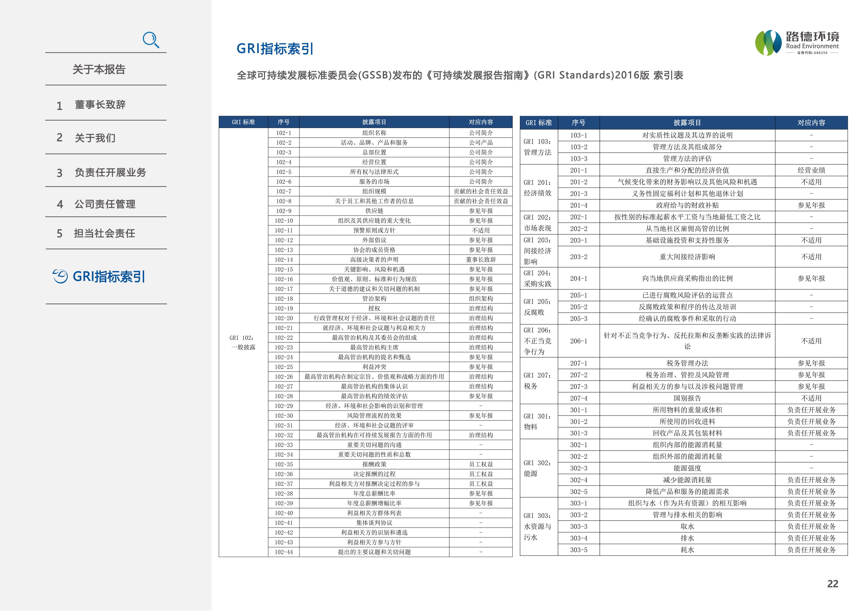Click the swirl icon beside GRI指标索引

(60, 277)
